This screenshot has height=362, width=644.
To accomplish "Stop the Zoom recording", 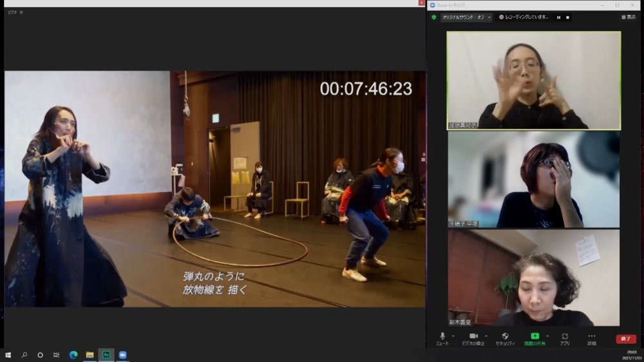I will 567,17.
